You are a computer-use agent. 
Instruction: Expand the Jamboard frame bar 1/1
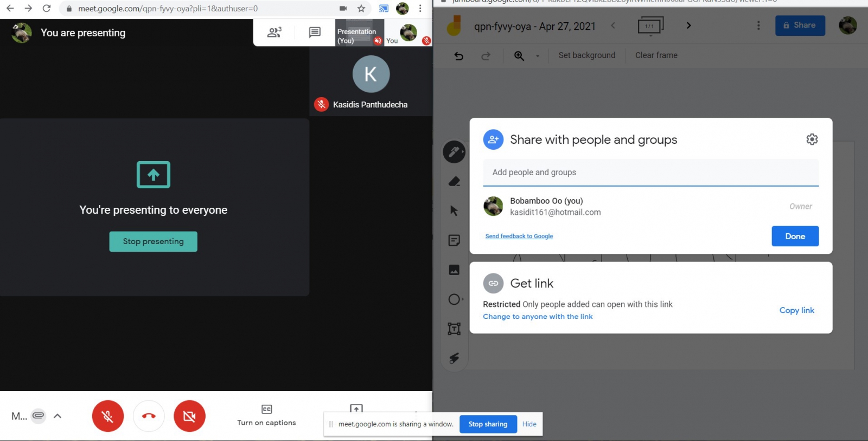pos(650,25)
